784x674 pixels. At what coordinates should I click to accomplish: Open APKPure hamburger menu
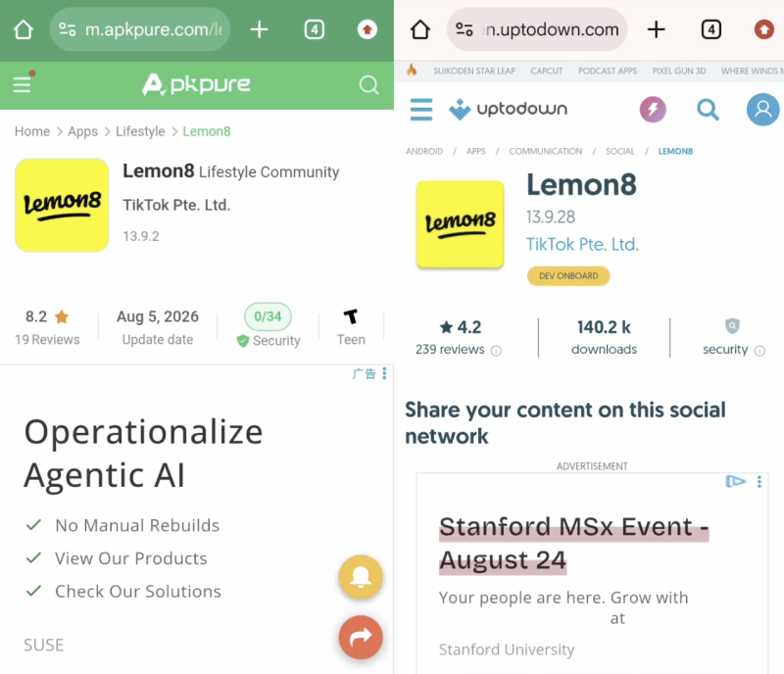tap(22, 84)
